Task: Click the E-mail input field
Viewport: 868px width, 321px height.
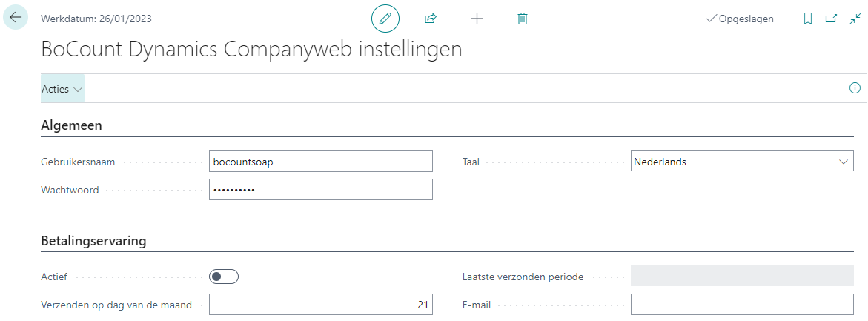Action: [x=742, y=305]
